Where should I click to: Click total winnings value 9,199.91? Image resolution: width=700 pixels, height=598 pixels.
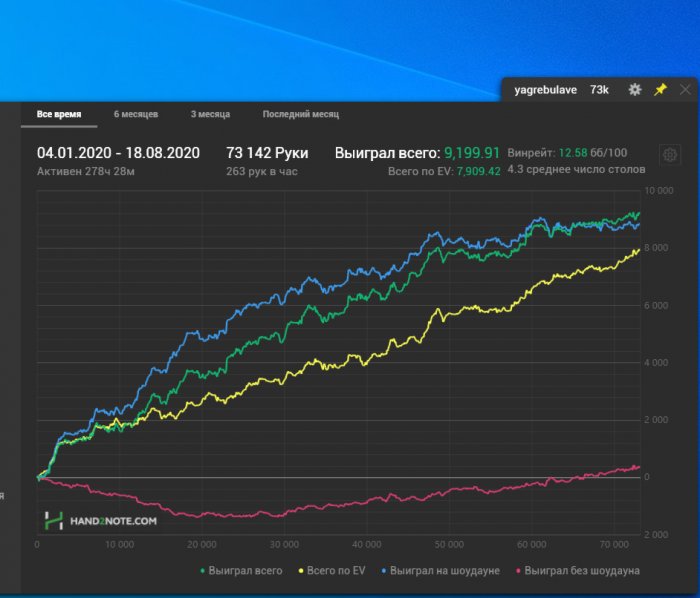point(472,153)
